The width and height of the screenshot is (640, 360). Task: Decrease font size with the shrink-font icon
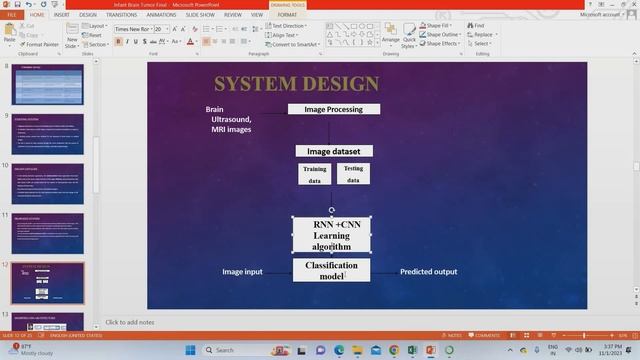183,29
